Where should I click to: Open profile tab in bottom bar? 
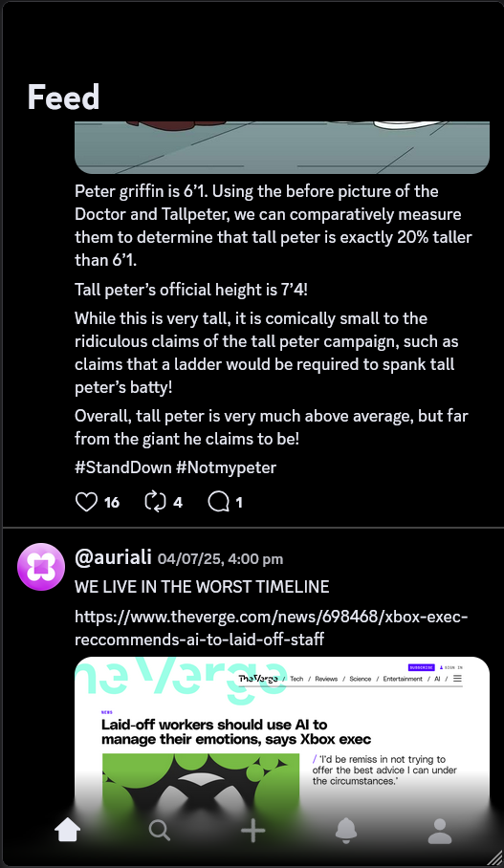(x=440, y=831)
